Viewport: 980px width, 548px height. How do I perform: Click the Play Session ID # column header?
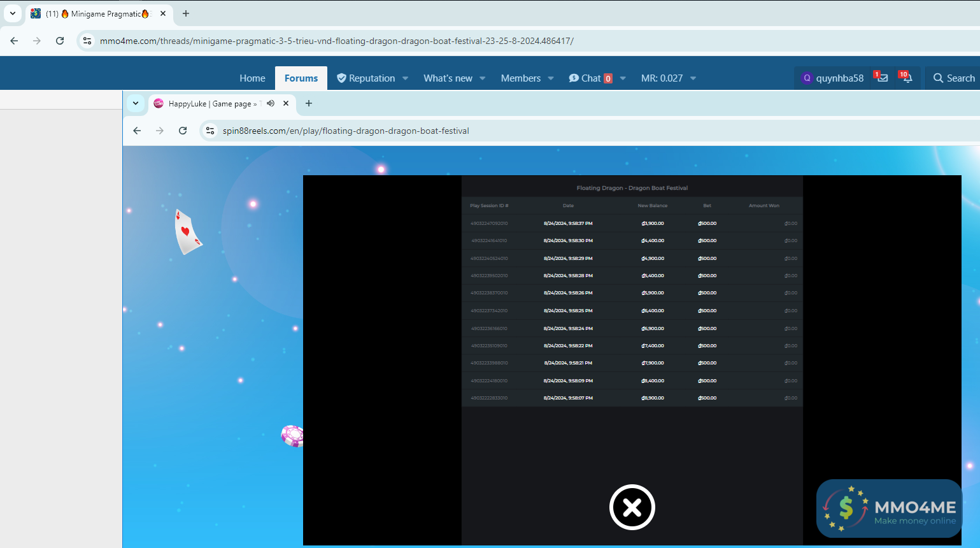point(489,206)
